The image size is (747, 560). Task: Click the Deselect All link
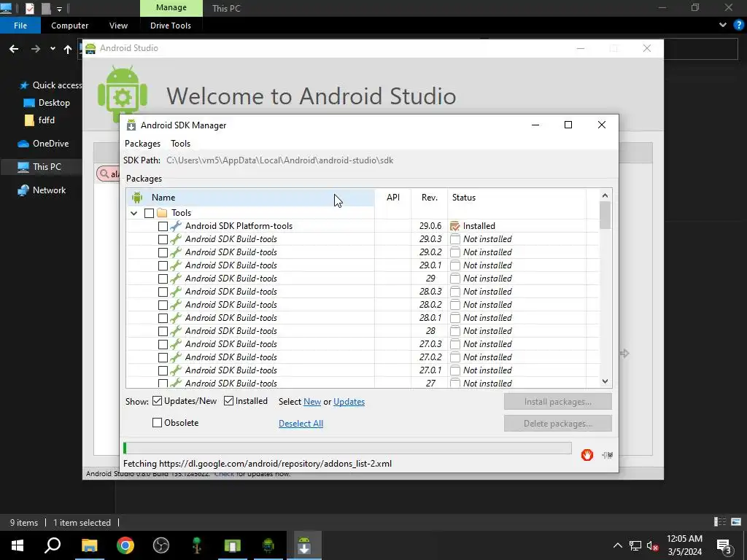pos(301,424)
